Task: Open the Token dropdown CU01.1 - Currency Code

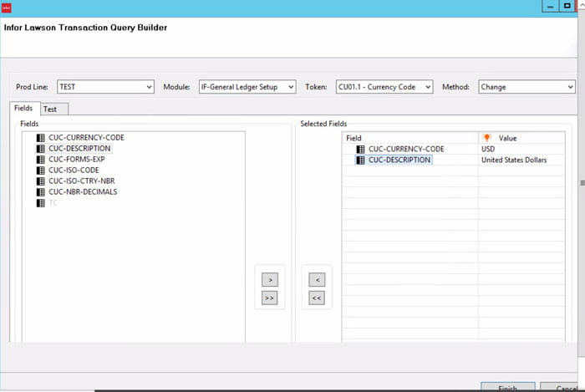Action: 384,87
